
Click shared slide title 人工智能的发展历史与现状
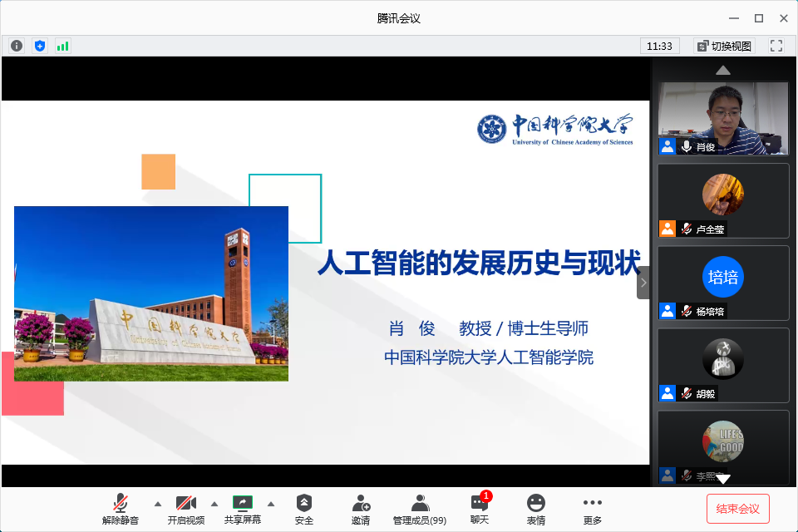479,264
